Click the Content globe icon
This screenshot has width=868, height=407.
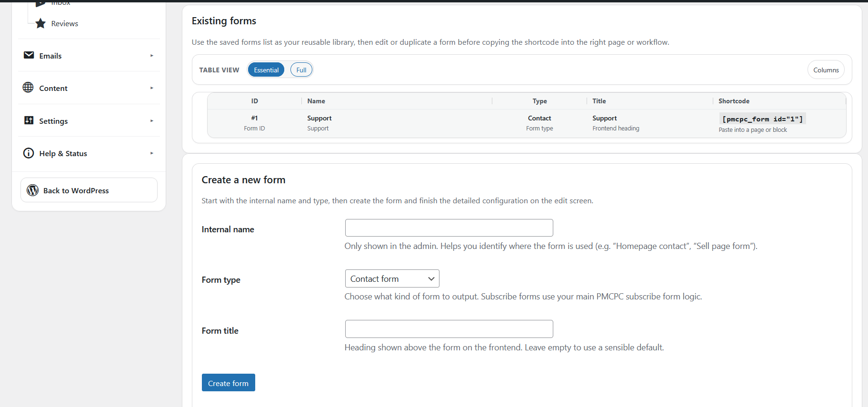point(28,88)
